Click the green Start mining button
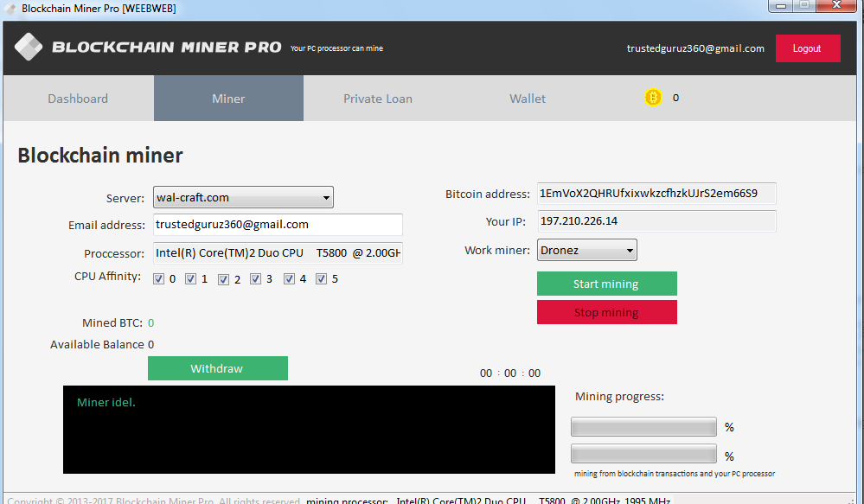 click(606, 284)
